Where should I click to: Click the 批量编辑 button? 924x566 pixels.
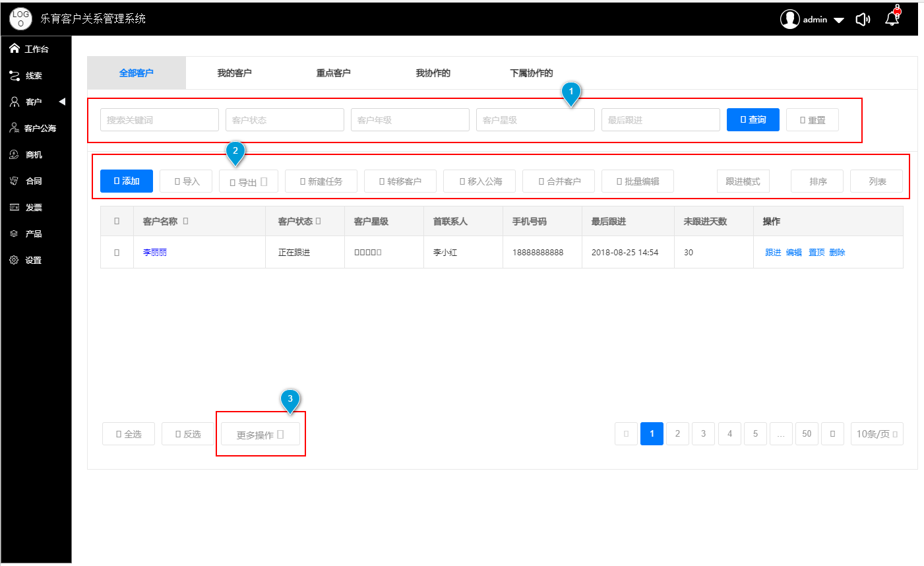coord(638,181)
